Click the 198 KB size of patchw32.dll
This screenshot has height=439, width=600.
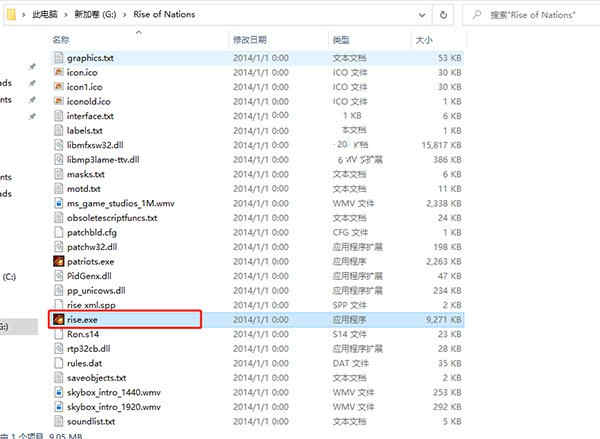pyautogui.click(x=447, y=247)
